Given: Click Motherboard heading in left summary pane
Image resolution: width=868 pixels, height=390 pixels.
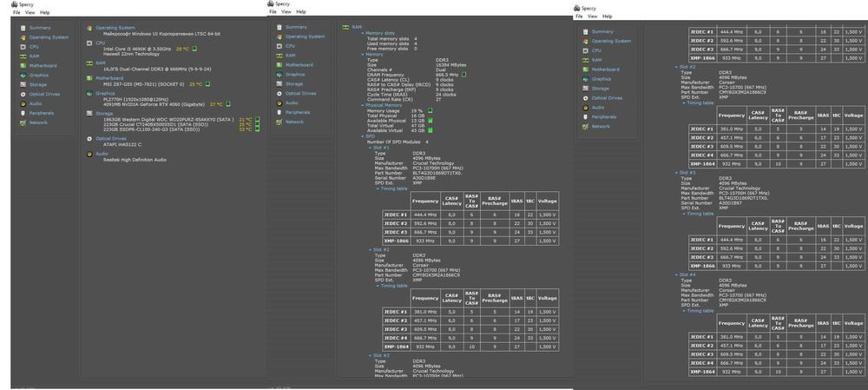Looking at the screenshot, I should [x=109, y=78].
